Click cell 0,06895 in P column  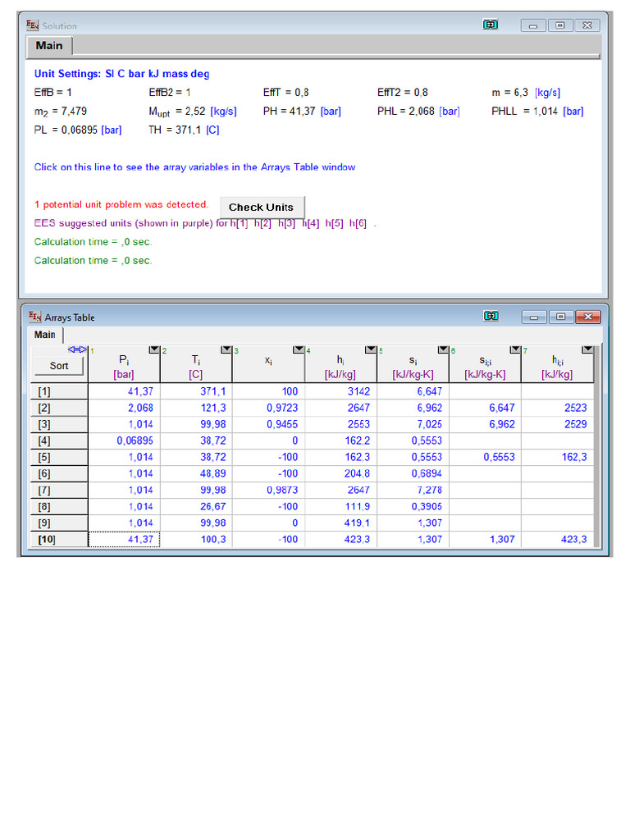pos(124,441)
